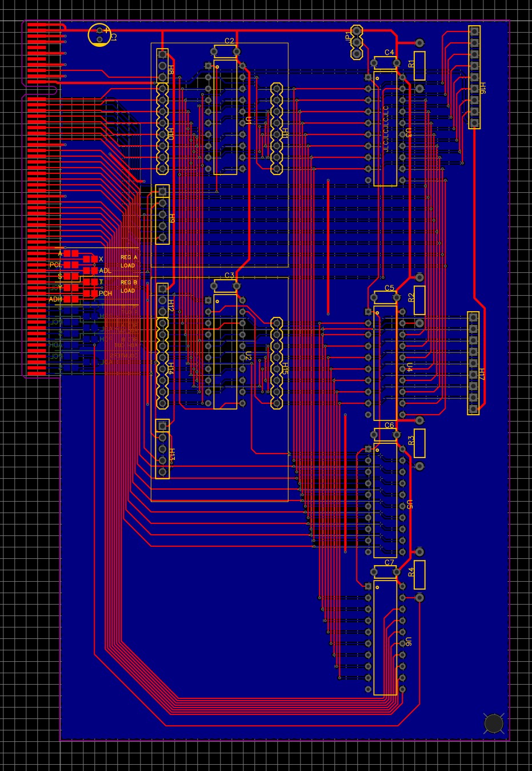
Task: Click the JP1 jumper header
Action: point(357,42)
